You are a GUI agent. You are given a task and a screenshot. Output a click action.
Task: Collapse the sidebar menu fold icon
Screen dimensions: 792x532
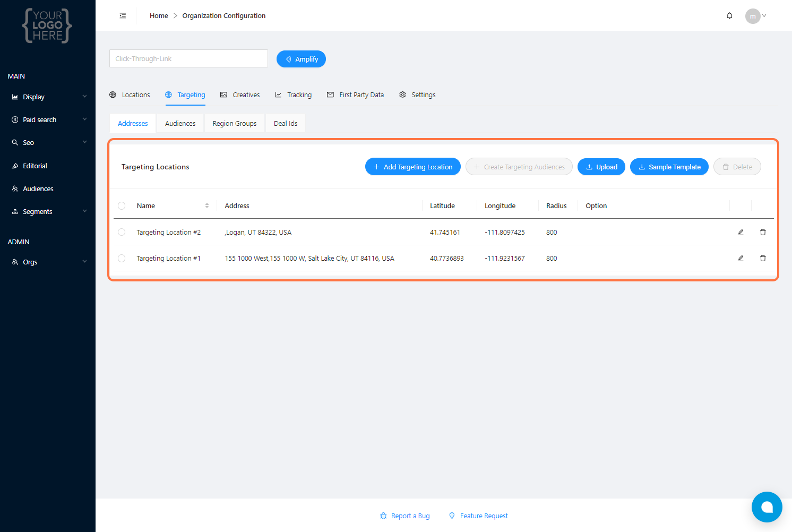[123, 16]
